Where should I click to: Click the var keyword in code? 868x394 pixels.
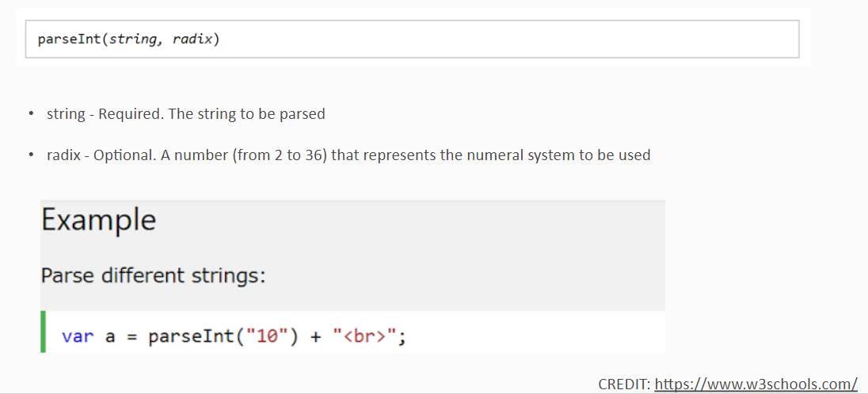pos(78,336)
